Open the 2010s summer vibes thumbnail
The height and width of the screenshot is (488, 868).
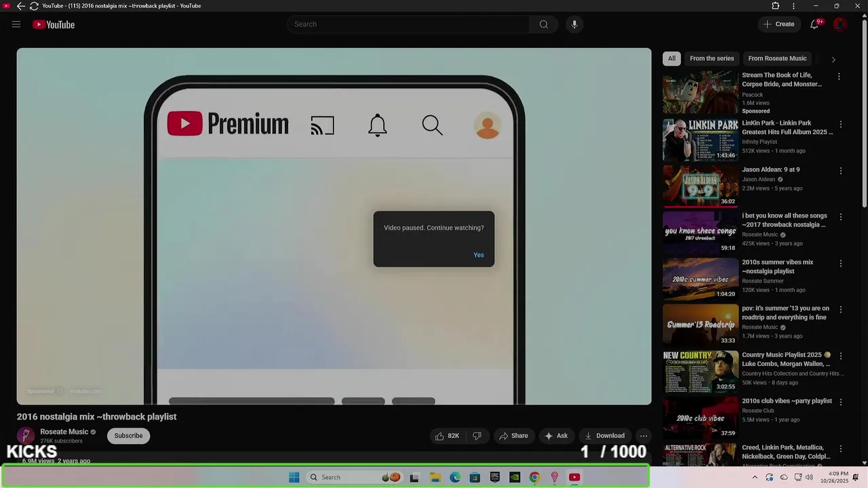701,279
